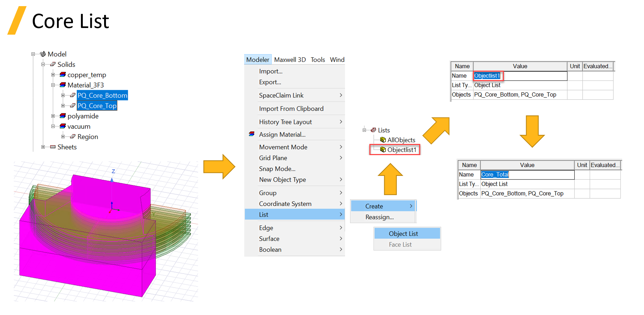Open the Modeler menu
This screenshot has width=644, height=315.
tap(257, 60)
